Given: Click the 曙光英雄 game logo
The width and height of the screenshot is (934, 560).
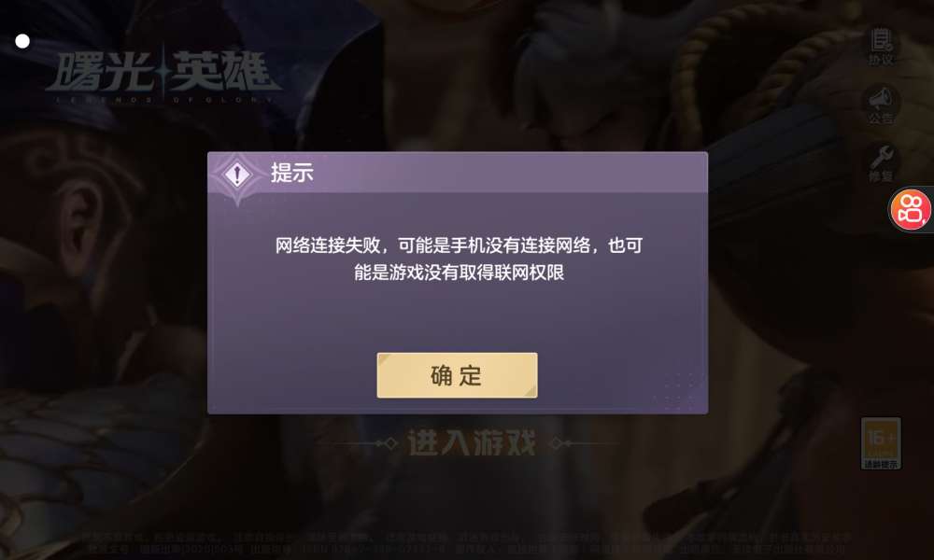Looking at the screenshot, I should [161, 75].
